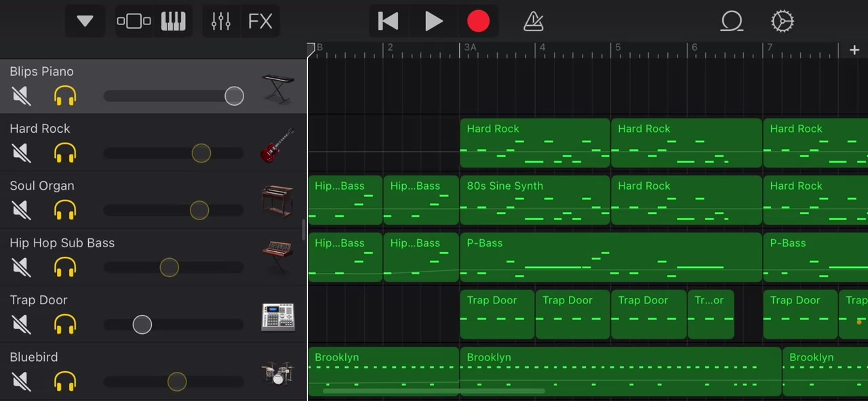
Task: Switch to Live Loops / tracks view button
Action: point(134,21)
